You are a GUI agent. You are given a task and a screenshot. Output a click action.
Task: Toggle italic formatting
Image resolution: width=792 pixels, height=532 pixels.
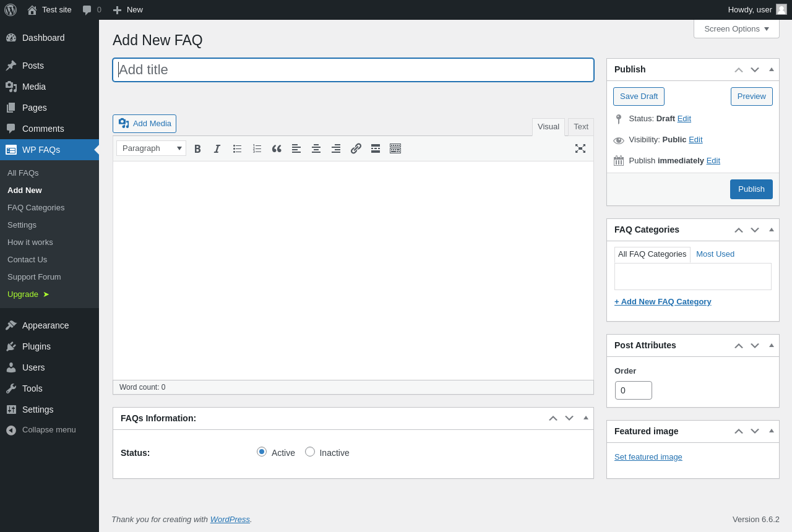pyautogui.click(x=217, y=148)
